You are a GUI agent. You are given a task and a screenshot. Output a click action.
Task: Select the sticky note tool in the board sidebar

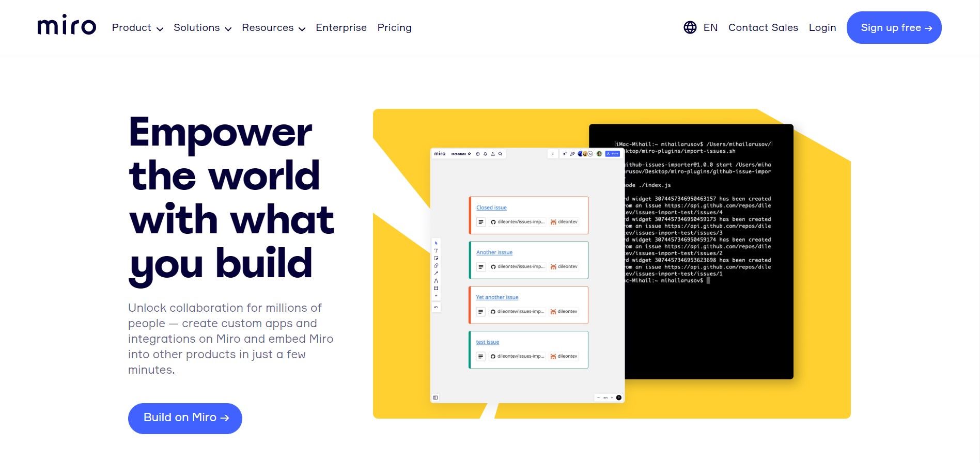pyautogui.click(x=436, y=258)
